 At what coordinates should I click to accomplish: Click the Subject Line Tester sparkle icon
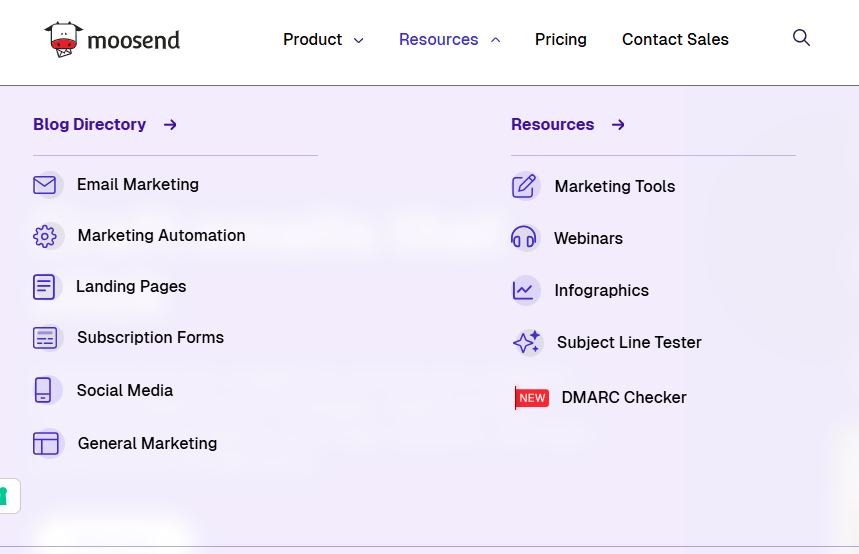click(526, 342)
